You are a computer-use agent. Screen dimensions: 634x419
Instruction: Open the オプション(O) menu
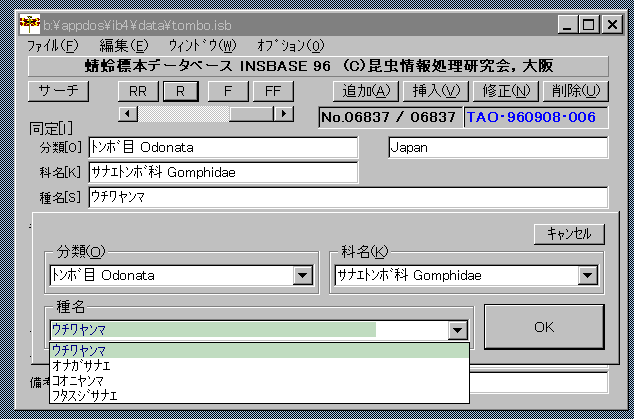coord(290,45)
